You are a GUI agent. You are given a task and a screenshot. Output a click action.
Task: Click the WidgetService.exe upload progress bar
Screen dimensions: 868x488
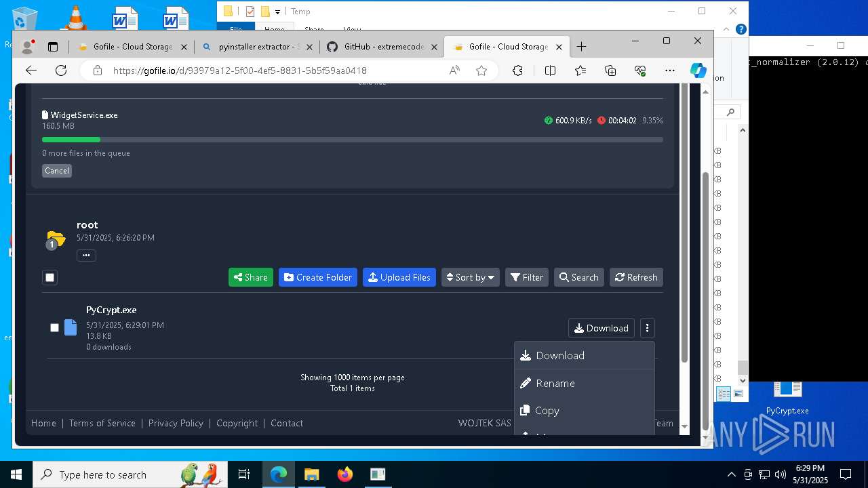coord(353,140)
